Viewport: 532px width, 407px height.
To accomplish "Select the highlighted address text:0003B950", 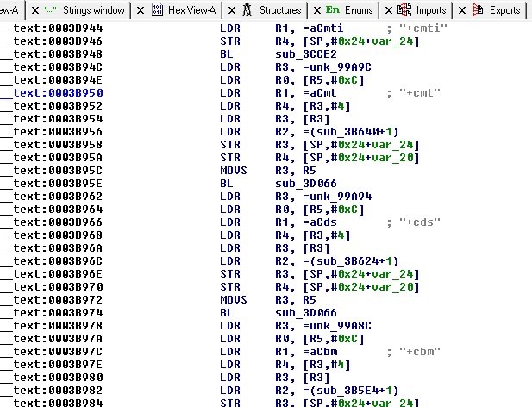I will click(58, 93).
